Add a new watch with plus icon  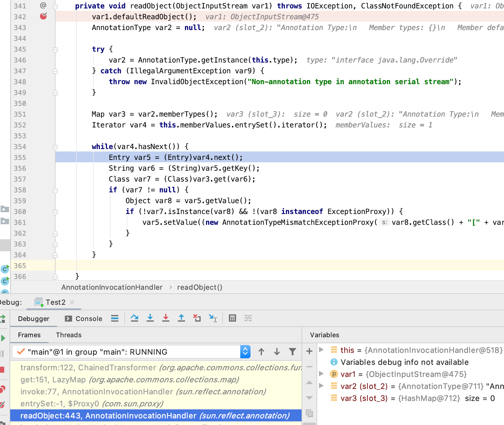pos(309,351)
